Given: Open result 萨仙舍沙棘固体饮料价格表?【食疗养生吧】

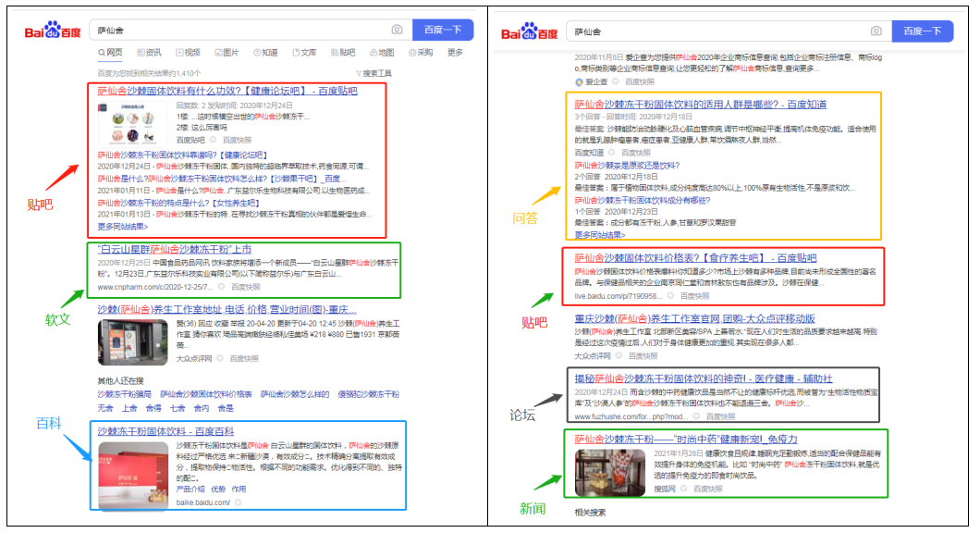Looking at the screenshot, I should coord(695,258).
